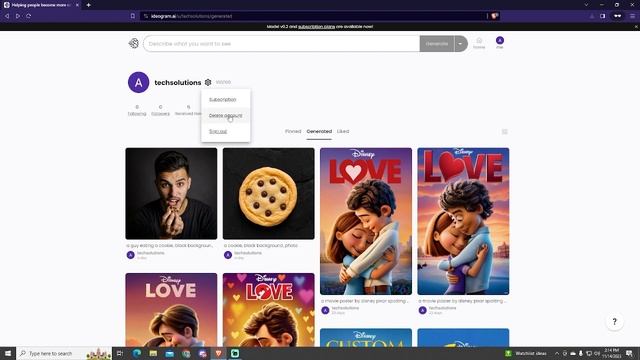Open the first Disney LOVE poster in top row
640x360 pixels.
[366, 221]
